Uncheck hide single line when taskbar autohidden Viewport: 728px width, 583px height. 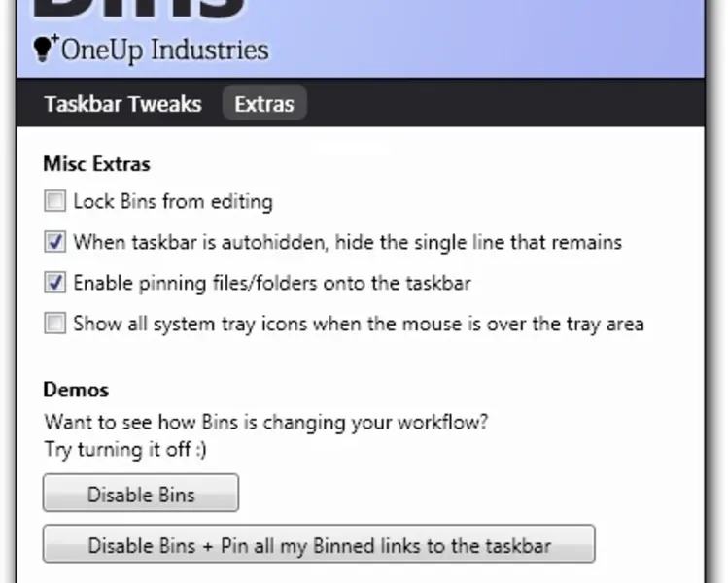pyautogui.click(x=55, y=242)
